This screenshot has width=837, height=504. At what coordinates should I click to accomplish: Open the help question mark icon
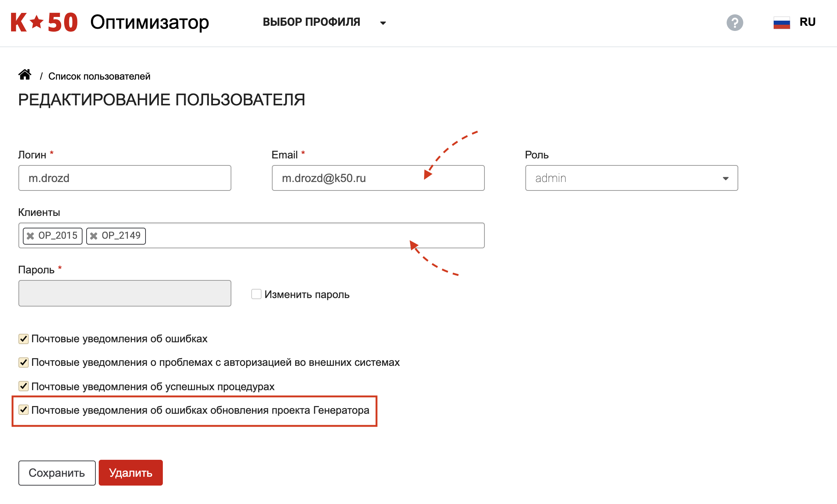point(735,23)
